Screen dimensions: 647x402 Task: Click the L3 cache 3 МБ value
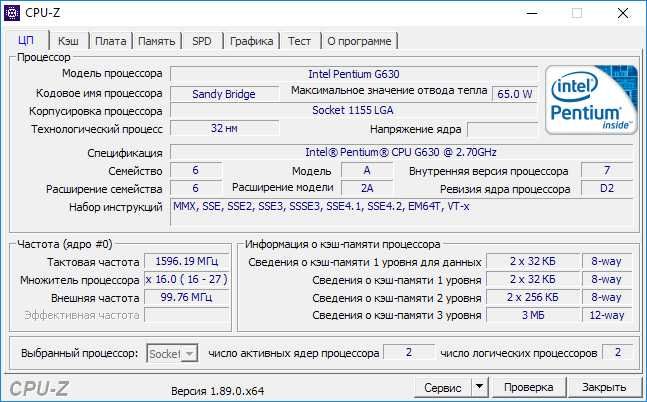(533, 315)
